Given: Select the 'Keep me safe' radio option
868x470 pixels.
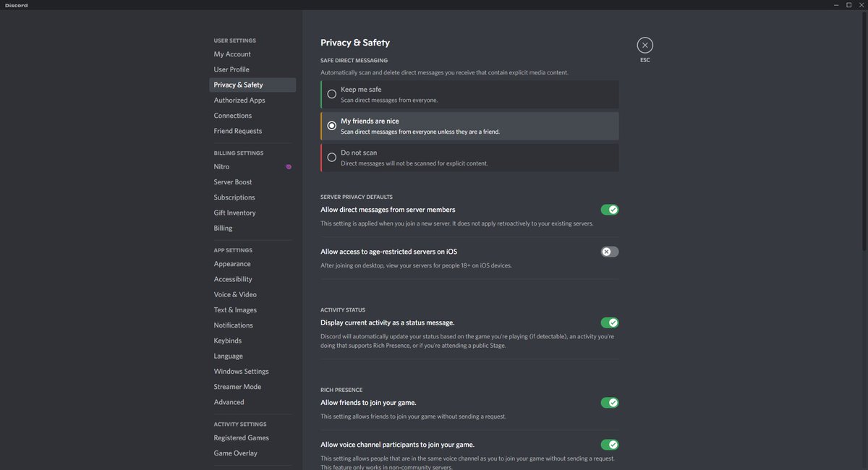Looking at the screenshot, I should 469,94.
